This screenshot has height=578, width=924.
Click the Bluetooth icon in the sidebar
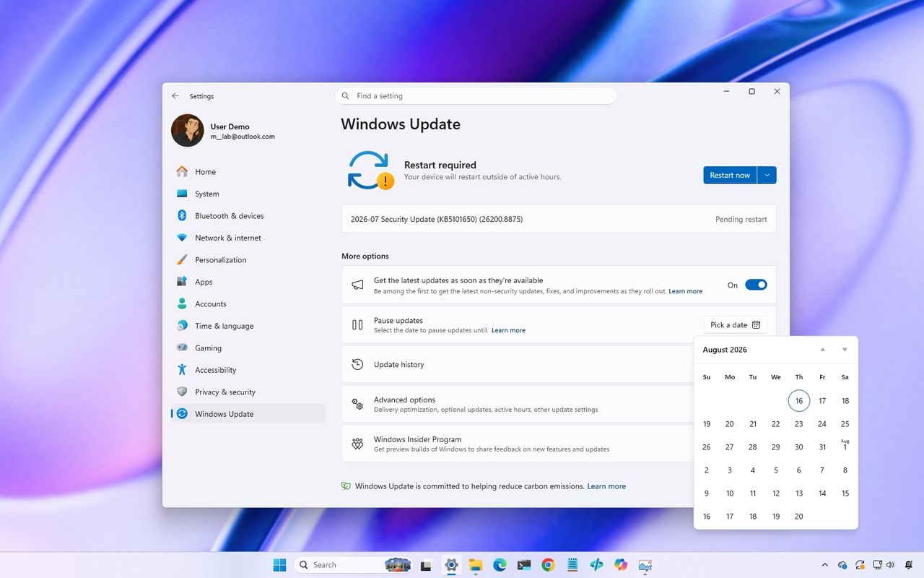182,215
